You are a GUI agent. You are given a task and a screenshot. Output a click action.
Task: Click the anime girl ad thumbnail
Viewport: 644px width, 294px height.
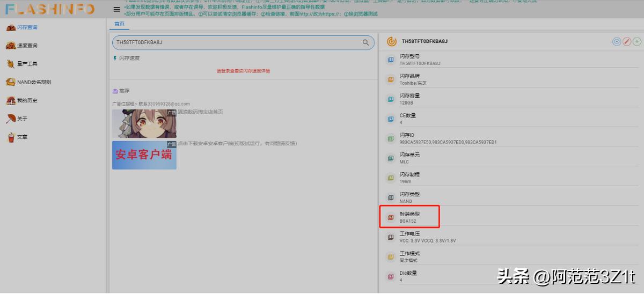(x=144, y=123)
